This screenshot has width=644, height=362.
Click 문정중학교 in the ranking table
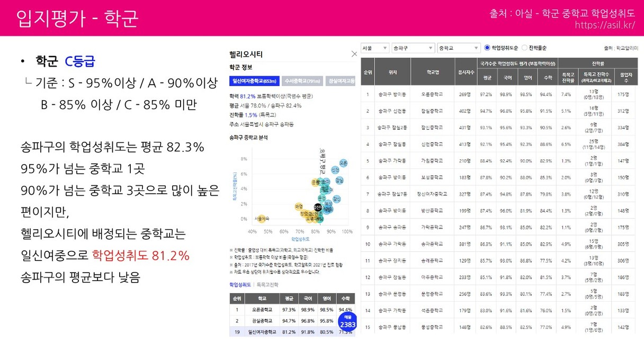(x=433, y=294)
